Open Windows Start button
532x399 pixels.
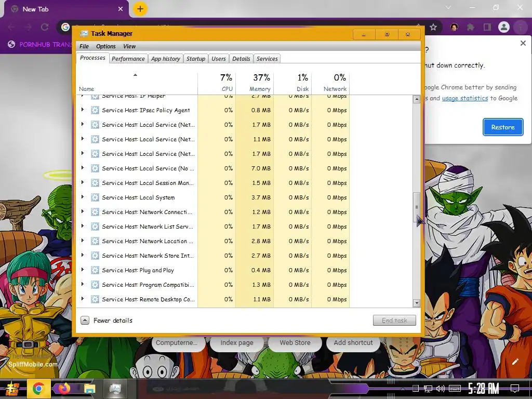[12, 389]
